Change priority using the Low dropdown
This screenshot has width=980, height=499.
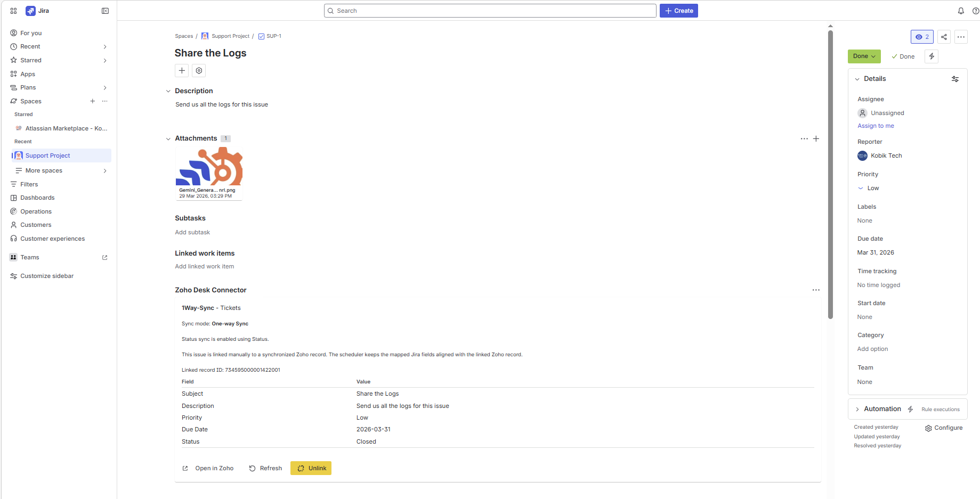click(x=869, y=188)
